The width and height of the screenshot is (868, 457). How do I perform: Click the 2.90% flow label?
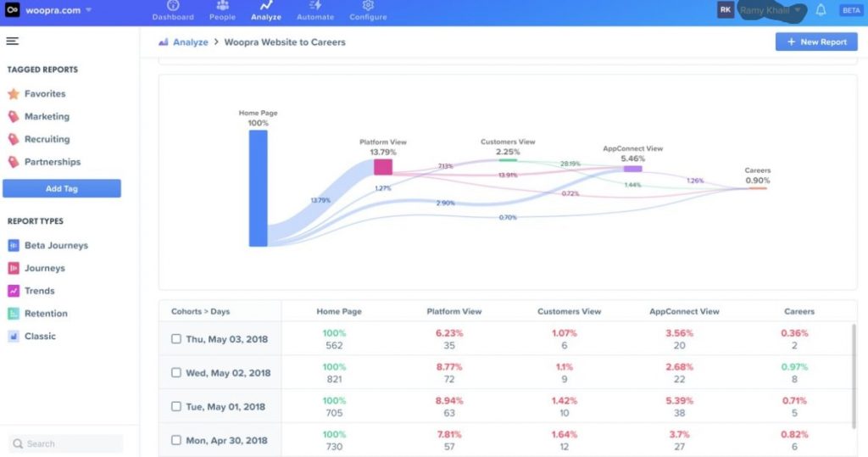click(x=446, y=203)
